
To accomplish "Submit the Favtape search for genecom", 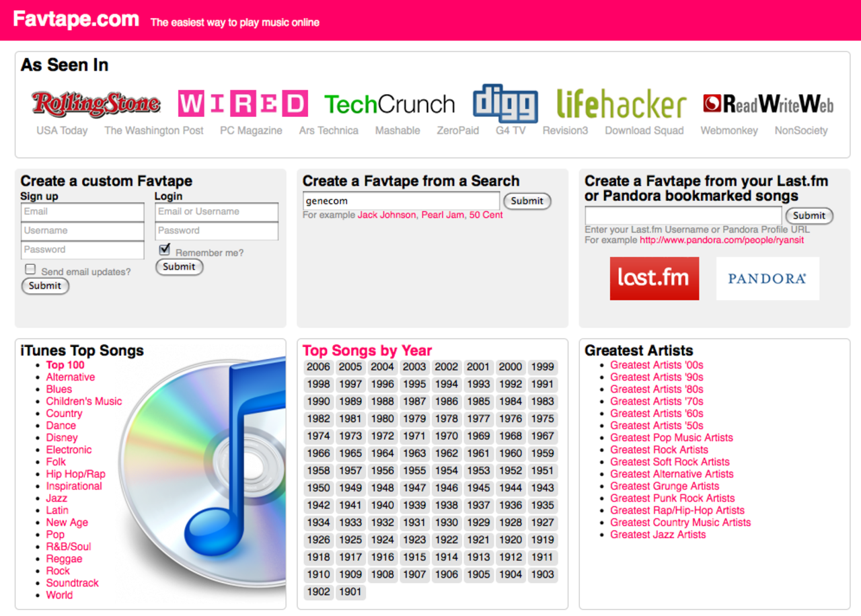I will pos(527,200).
